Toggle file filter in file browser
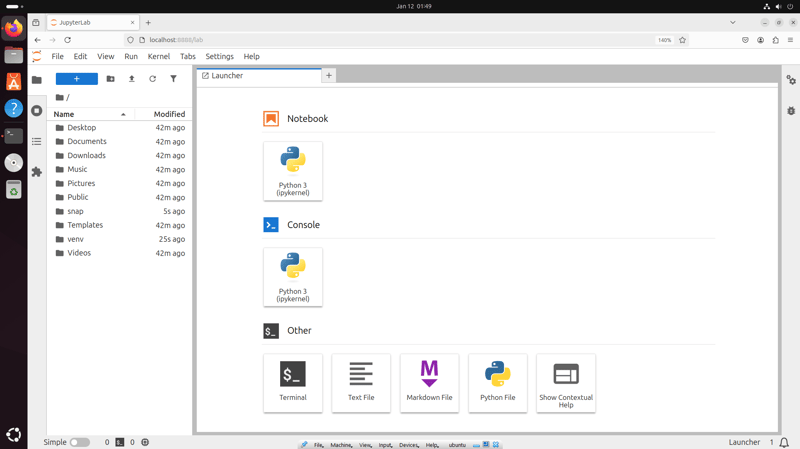The image size is (800, 449). coord(173,79)
